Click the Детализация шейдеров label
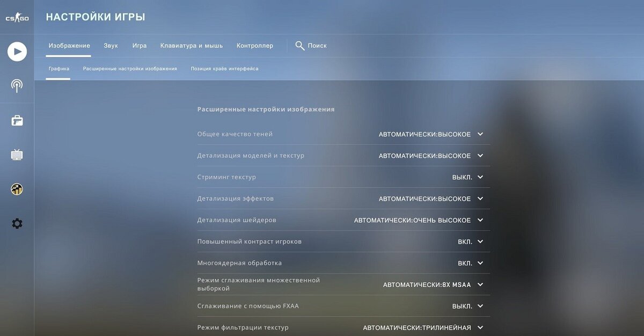The image size is (644, 336). click(x=237, y=220)
